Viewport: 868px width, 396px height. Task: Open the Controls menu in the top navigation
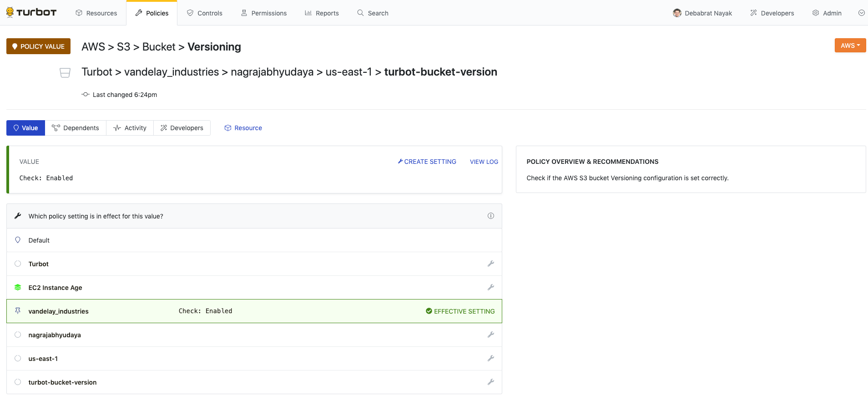(205, 13)
